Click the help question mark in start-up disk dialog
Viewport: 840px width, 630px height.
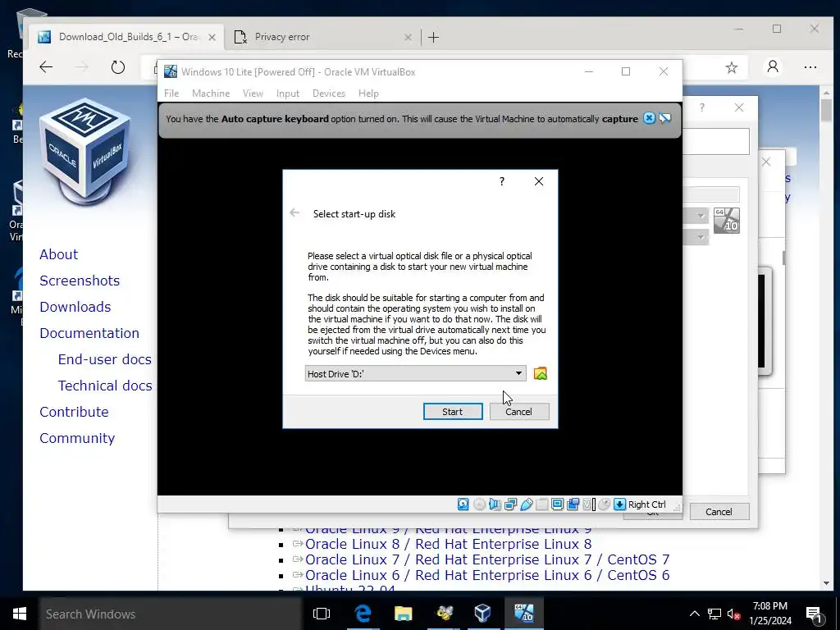(x=502, y=181)
